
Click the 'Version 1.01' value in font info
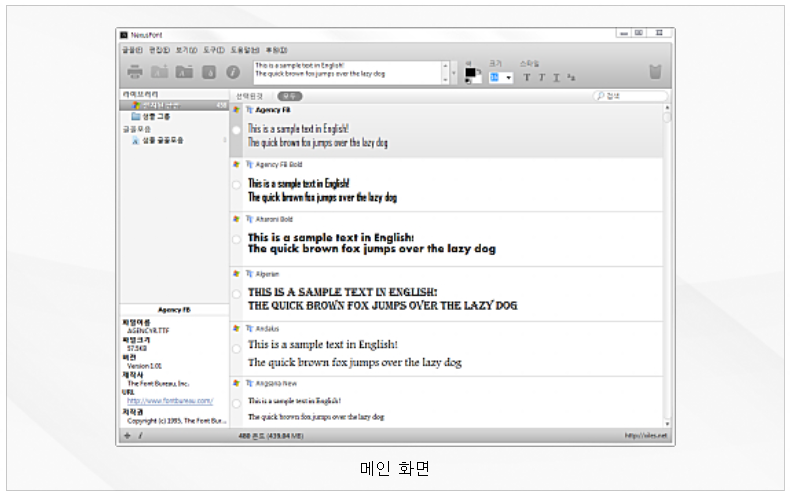pyautogui.click(x=144, y=366)
